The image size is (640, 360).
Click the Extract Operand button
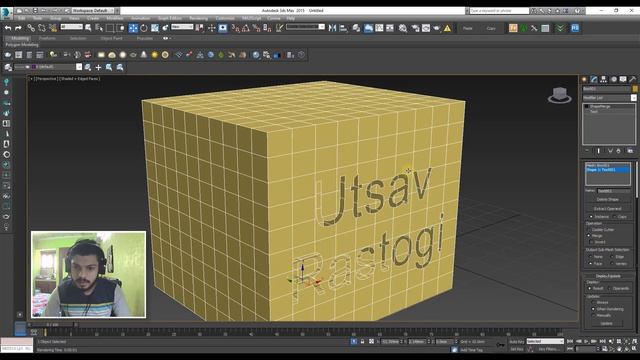[608, 209]
